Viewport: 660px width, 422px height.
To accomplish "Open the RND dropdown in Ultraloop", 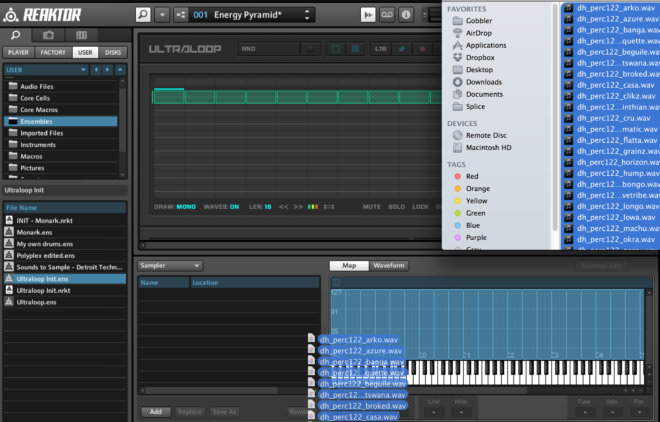I will click(279, 49).
